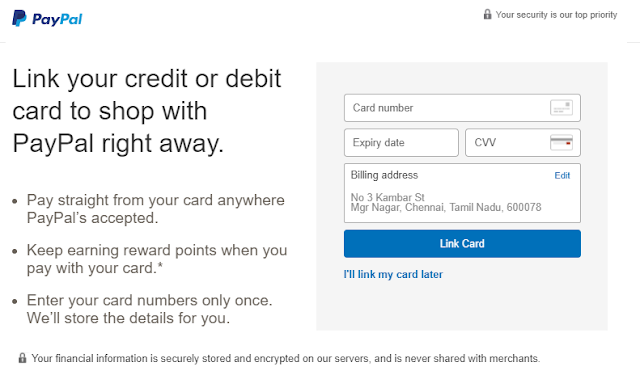
Task: Click the PayPal wordmark text
Action: 57,19
